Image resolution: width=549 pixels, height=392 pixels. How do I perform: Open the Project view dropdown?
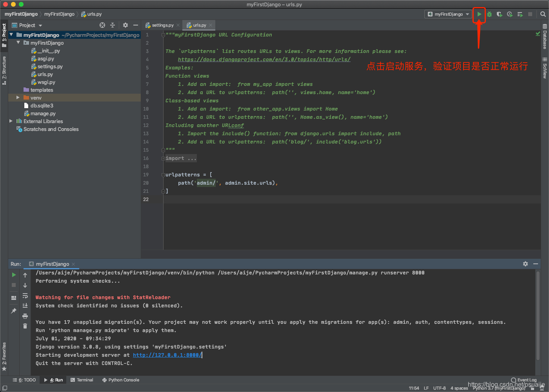(x=31, y=25)
